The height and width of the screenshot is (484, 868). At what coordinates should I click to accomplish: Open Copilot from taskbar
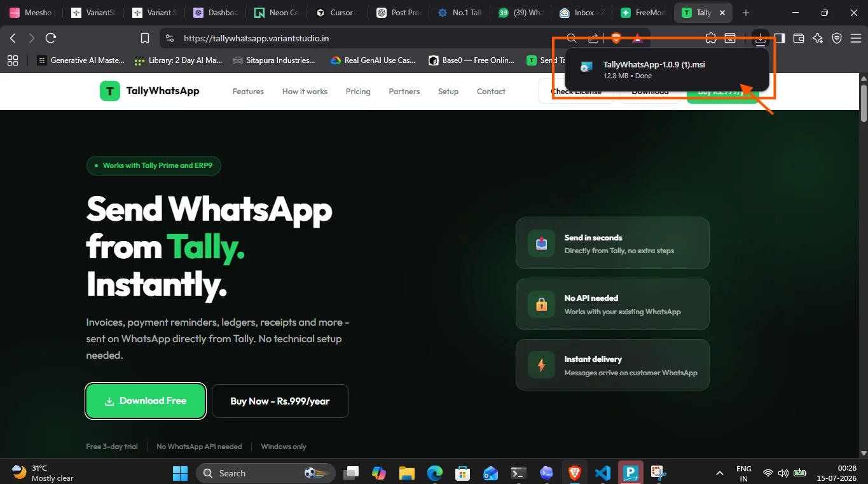[379, 473]
